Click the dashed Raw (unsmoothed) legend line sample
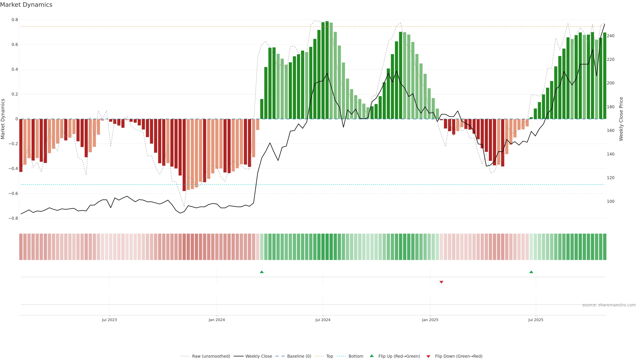Screen dimensions: 644x362 (185, 356)
